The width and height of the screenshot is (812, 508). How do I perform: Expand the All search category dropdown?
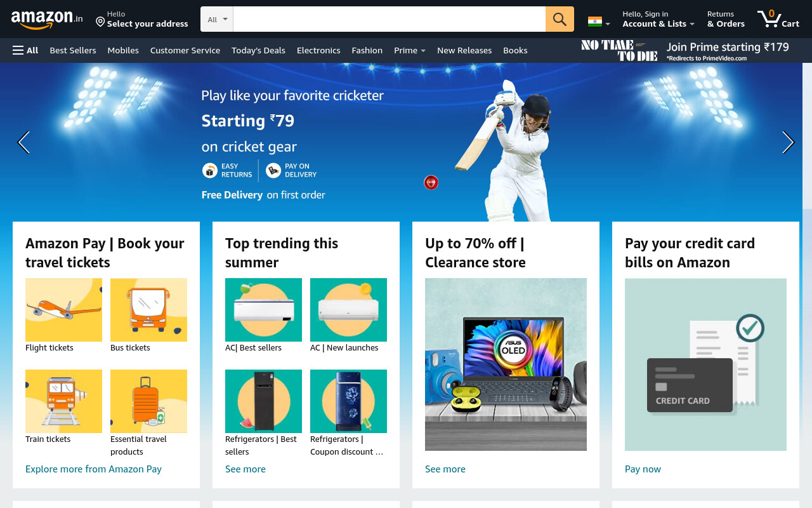coord(217,19)
